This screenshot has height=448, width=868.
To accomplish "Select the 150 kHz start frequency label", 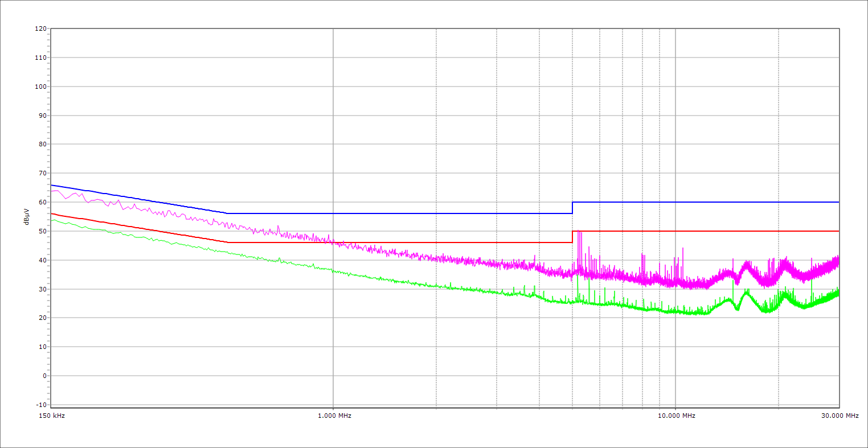I will click(51, 416).
